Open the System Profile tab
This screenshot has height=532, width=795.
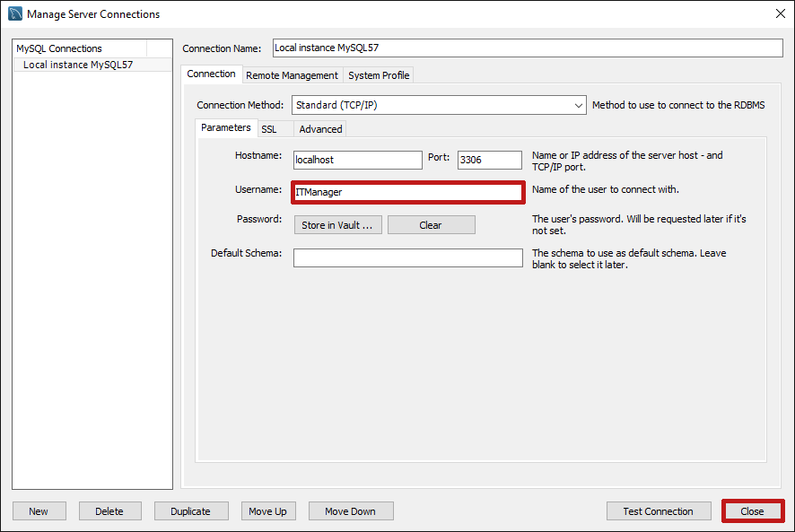tap(379, 75)
